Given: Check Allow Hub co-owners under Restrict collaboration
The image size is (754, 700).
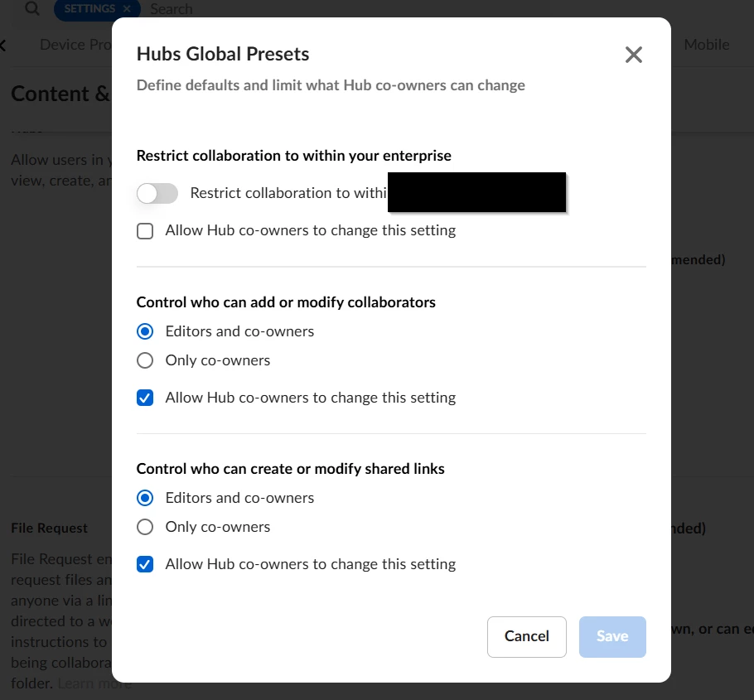Looking at the screenshot, I should [145, 231].
